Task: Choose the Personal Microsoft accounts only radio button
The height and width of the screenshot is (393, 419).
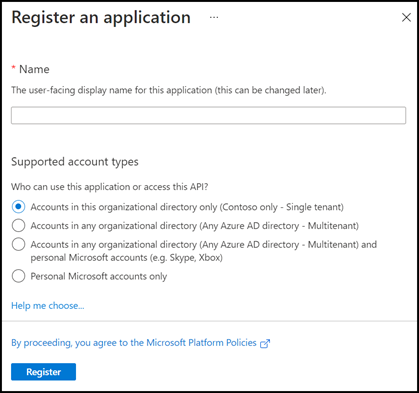Action: click(18, 276)
